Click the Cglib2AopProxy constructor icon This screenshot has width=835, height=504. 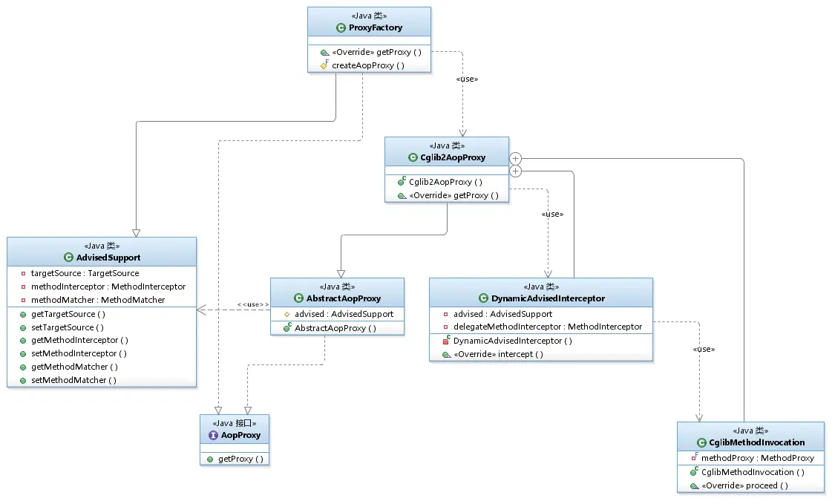(x=402, y=182)
